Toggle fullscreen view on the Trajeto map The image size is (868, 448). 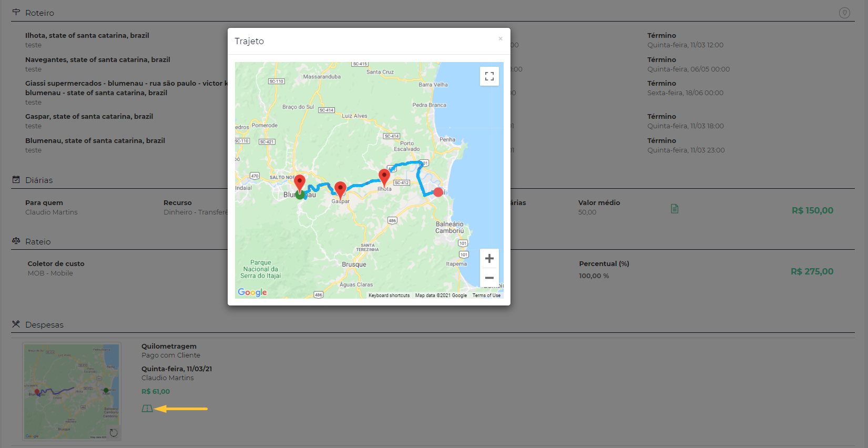pyautogui.click(x=489, y=76)
